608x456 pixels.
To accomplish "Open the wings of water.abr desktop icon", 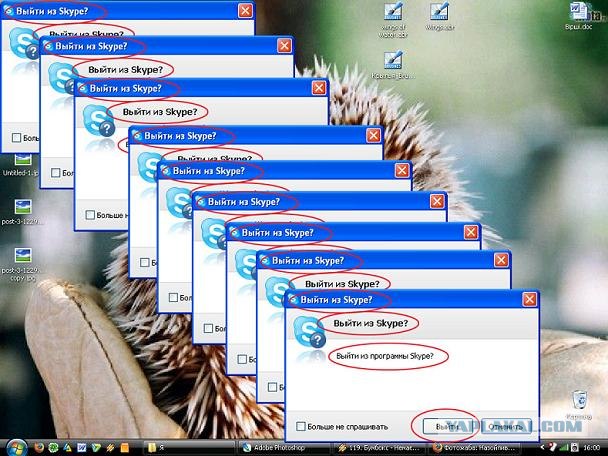I will point(393,20).
